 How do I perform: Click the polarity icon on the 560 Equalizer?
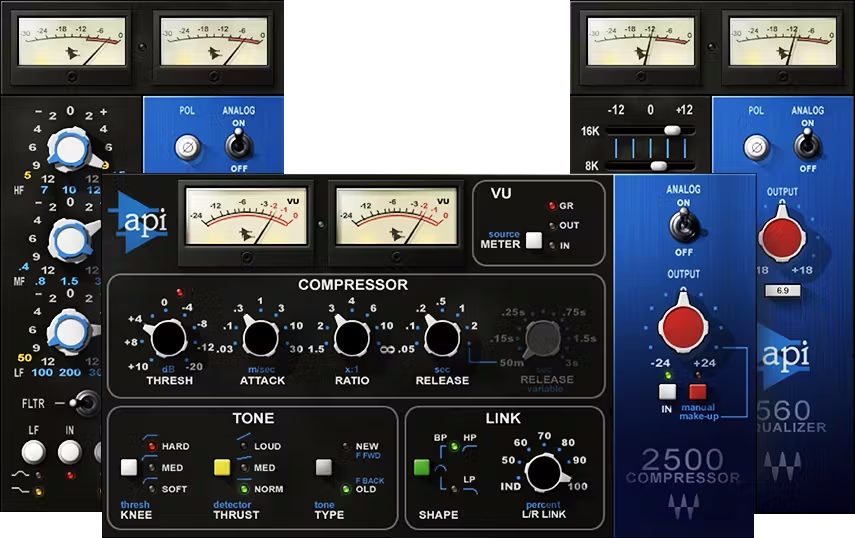click(x=756, y=149)
